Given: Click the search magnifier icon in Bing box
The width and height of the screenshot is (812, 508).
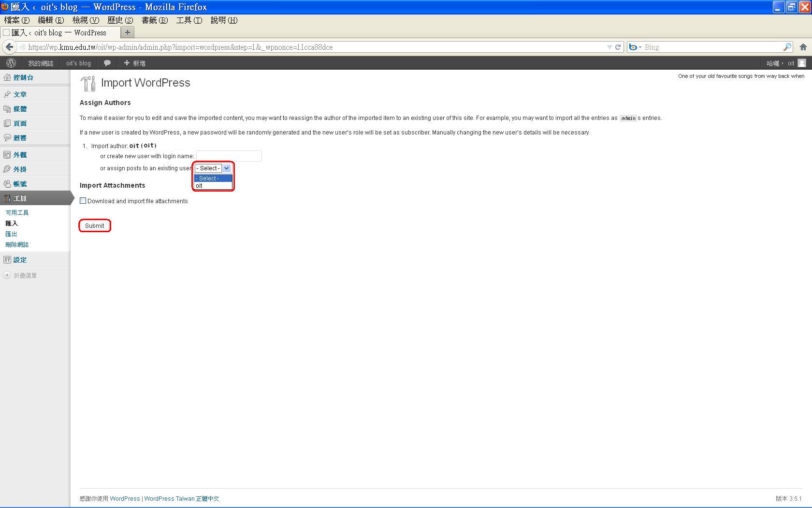Looking at the screenshot, I should click(x=787, y=47).
